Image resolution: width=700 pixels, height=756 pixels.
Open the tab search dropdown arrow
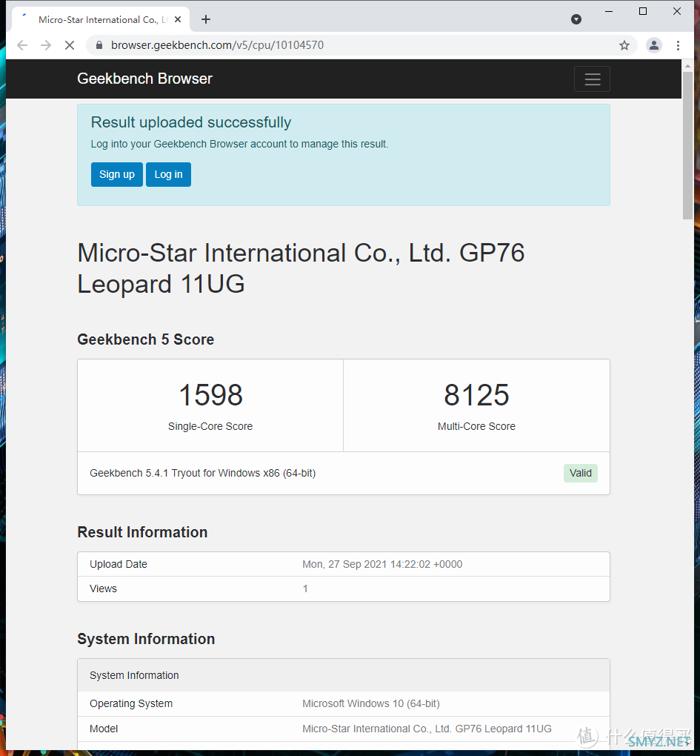(576, 19)
